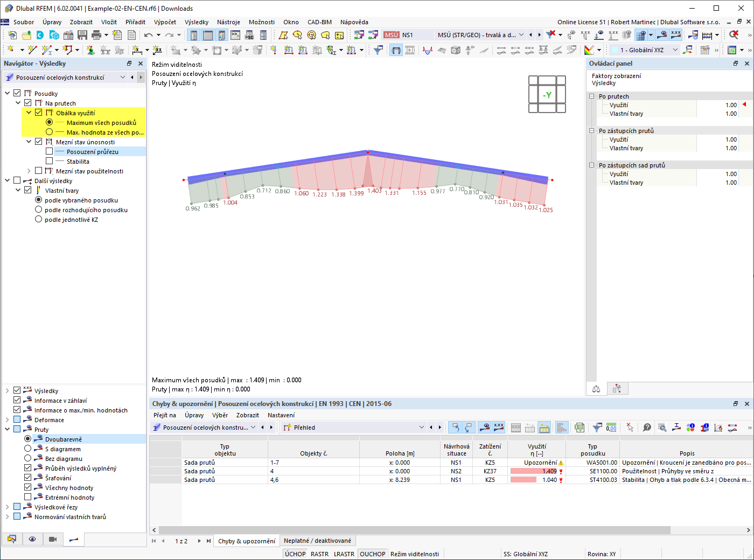Viewport: 754px width, 560px height.
Task: Open the Soubor menu
Action: tap(24, 22)
